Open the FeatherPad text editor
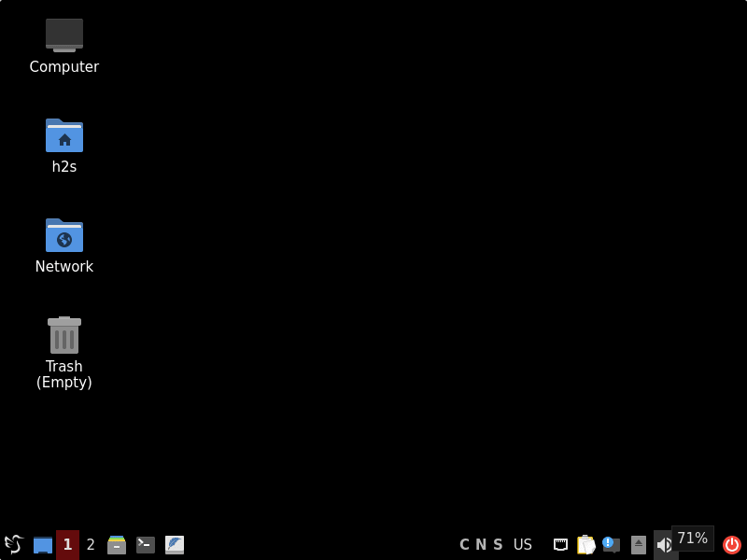The width and height of the screenshot is (747, 560). coord(175,544)
